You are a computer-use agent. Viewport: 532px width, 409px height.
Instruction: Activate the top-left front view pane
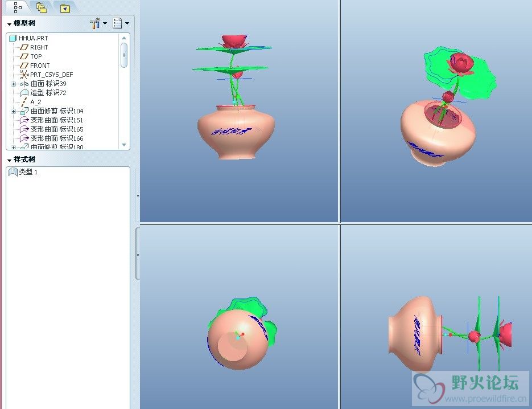(x=239, y=111)
